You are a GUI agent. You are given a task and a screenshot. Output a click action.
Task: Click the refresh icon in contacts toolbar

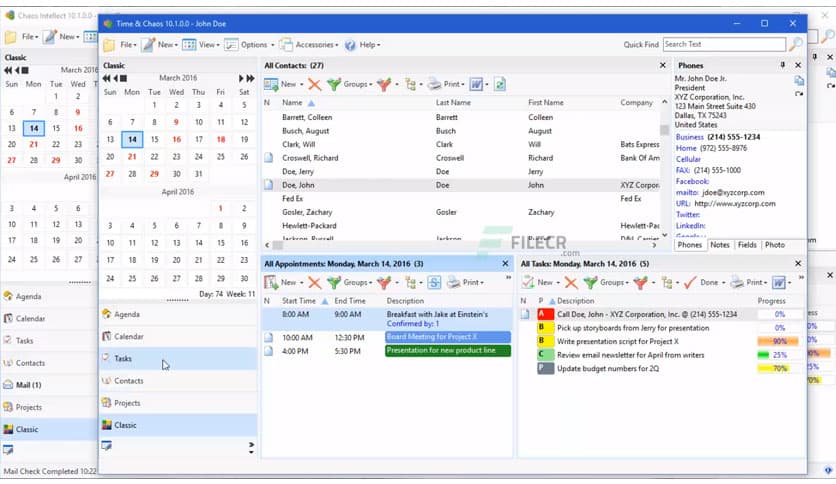[500, 85]
